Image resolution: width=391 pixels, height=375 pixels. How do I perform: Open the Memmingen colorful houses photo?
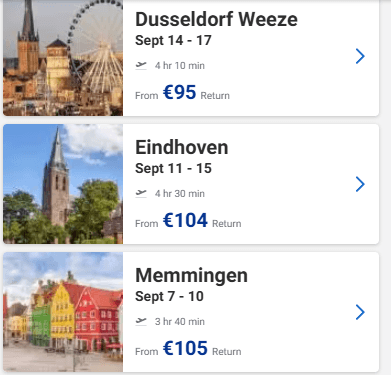pyautogui.click(x=63, y=312)
